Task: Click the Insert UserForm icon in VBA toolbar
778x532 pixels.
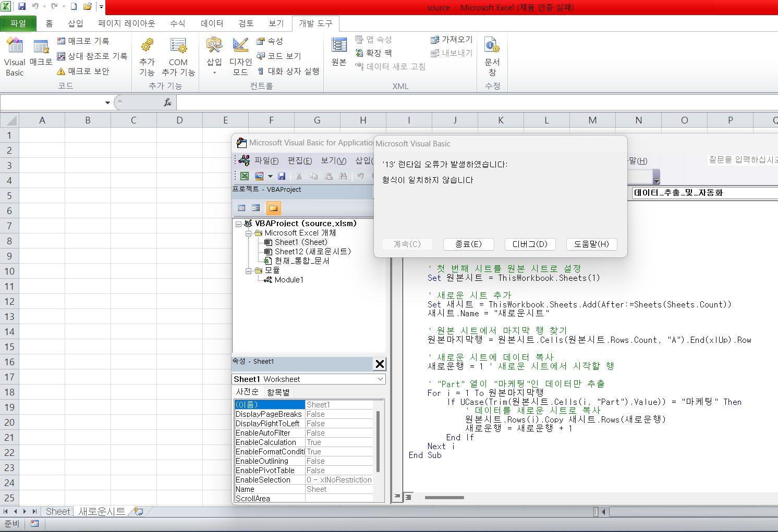Action: click(259, 176)
